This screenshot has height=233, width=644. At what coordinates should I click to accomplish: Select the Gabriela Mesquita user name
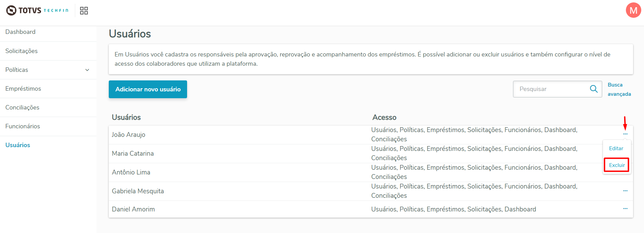[138, 191]
